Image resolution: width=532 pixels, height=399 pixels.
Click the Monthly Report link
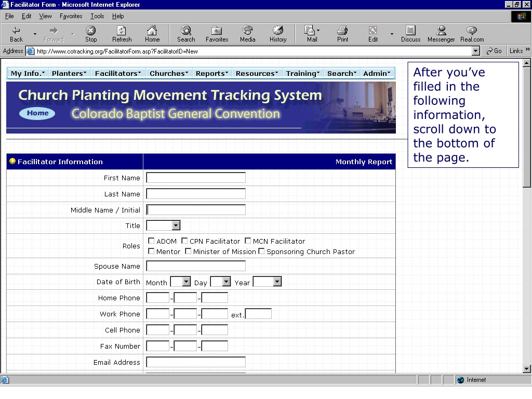tap(364, 162)
